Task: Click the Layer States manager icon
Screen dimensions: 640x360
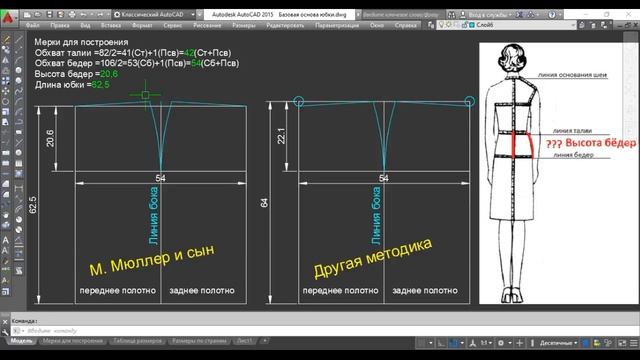Action: coord(604,25)
